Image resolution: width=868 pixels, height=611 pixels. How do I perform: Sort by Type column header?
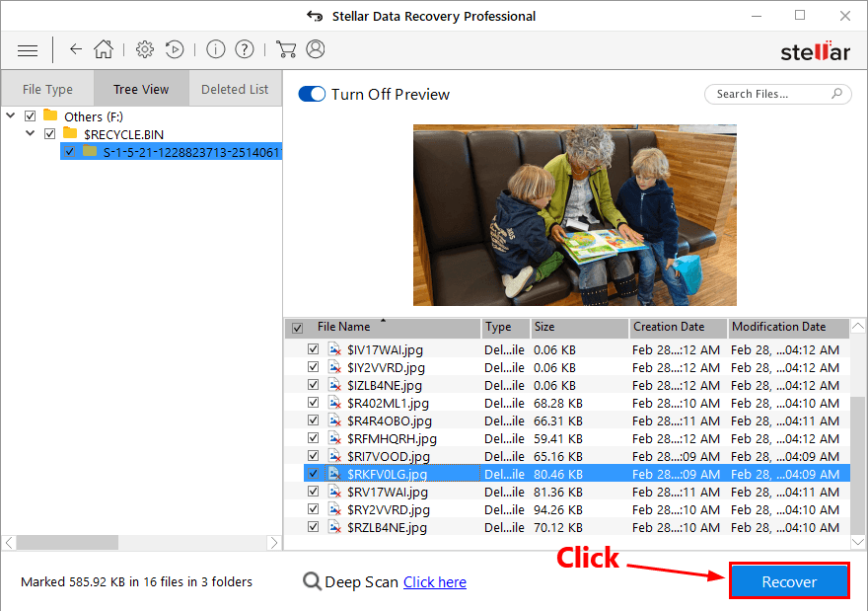click(505, 328)
